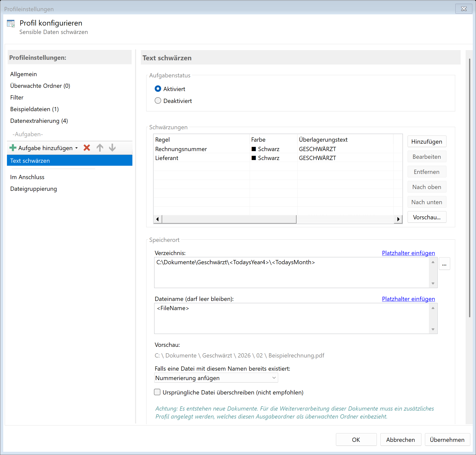
Task: Click the move task up arrow icon
Action: coord(100,148)
